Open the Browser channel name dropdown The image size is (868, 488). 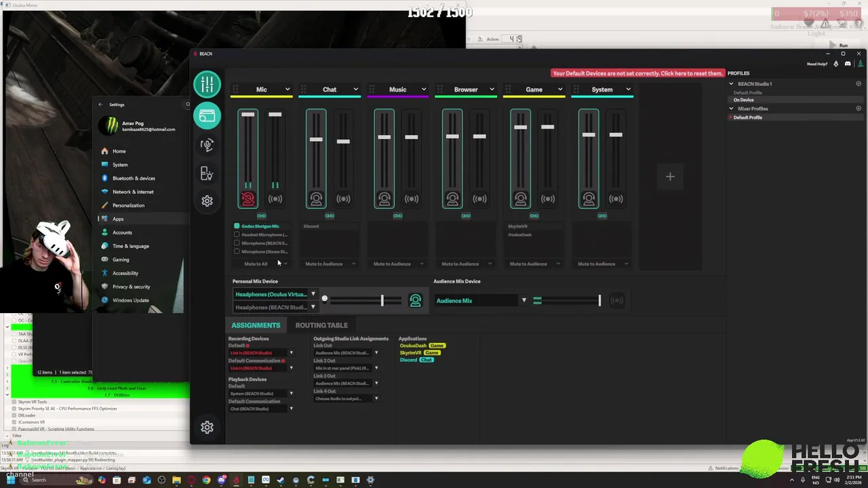[492, 89]
